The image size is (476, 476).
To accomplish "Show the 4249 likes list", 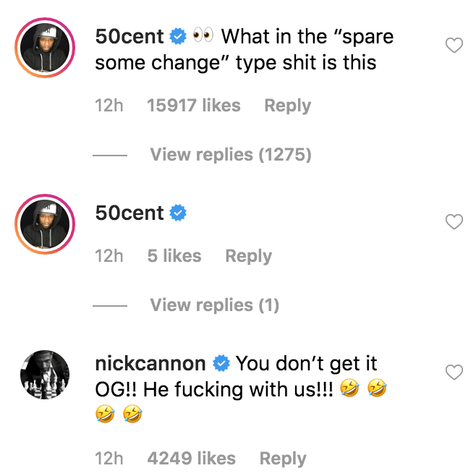I will click(x=191, y=459).
